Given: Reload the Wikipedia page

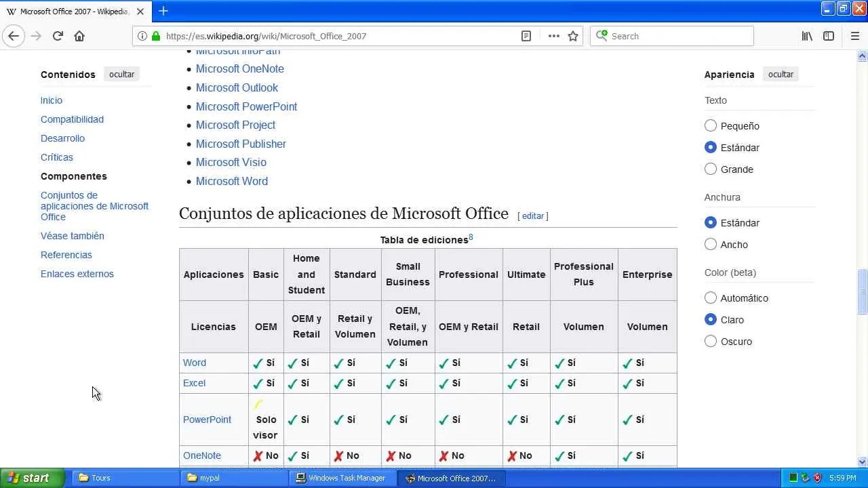Looking at the screenshot, I should coord(58,36).
